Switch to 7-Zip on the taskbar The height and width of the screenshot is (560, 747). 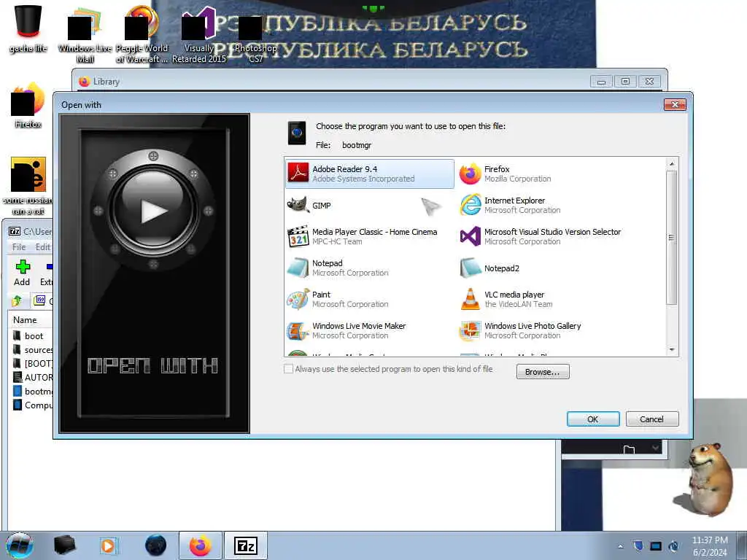click(x=246, y=545)
